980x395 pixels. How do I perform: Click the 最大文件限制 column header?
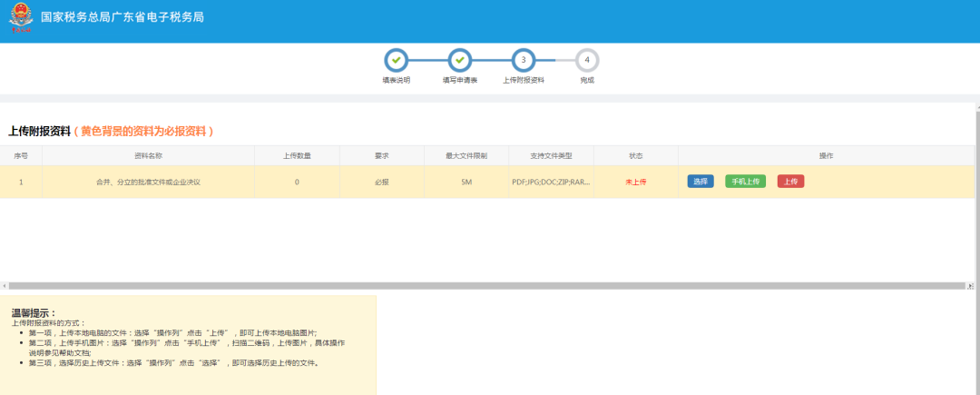tap(466, 155)
